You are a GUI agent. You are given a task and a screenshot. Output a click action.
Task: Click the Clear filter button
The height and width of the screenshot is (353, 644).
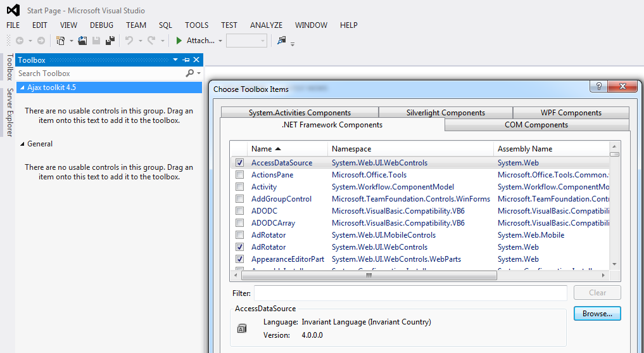[597, 293]
